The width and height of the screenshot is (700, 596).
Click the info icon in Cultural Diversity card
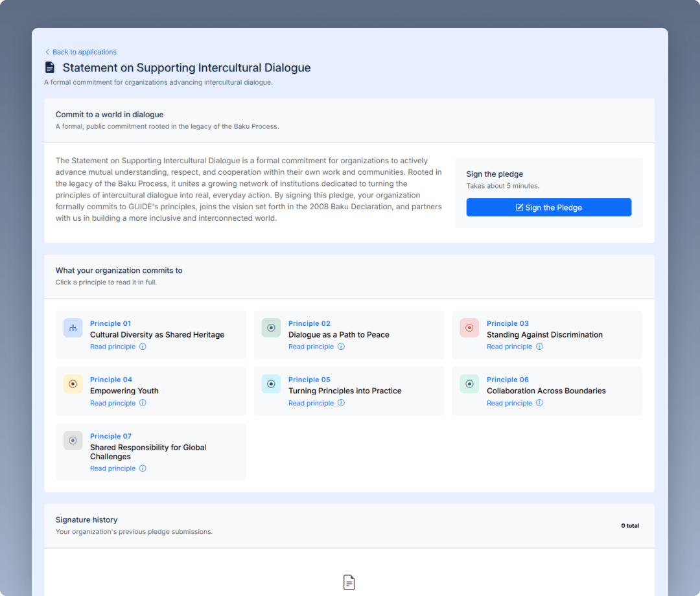(143, 347)
